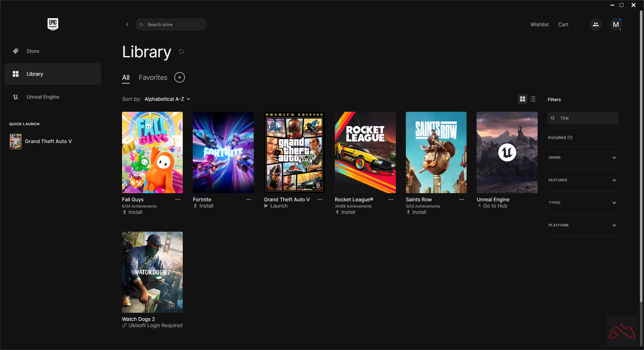Click the Epic Games logo
Screen dimensions: 644x350
53,24
